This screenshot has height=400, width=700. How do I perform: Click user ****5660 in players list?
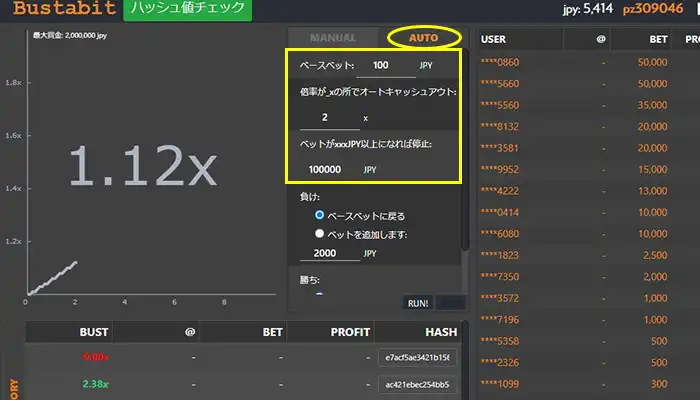(500, 83)
